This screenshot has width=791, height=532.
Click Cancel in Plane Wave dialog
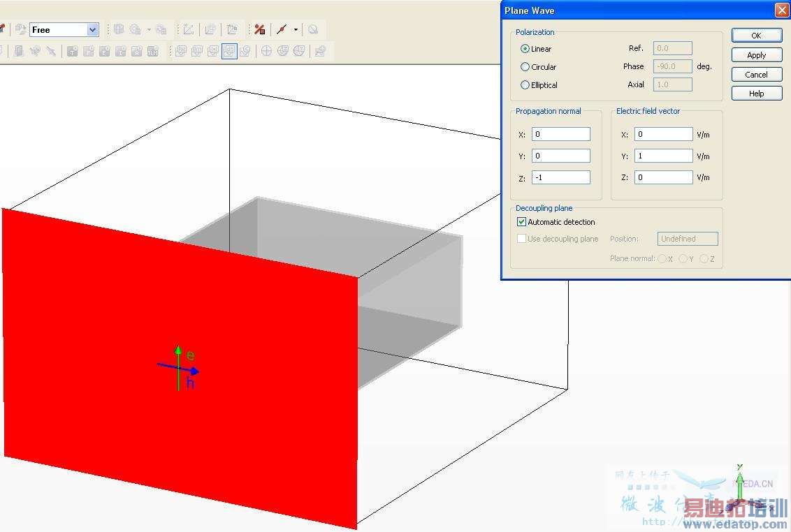tap(757, 74)
